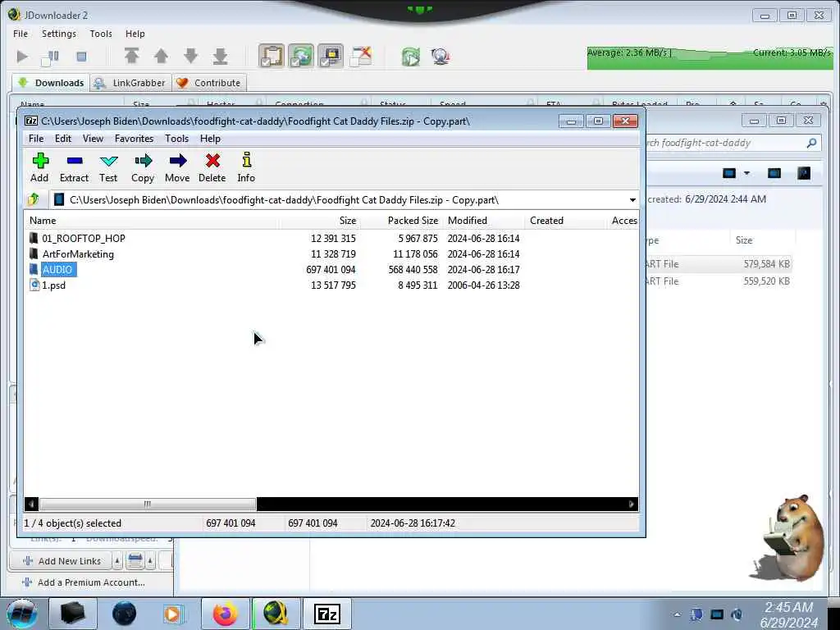Viewport: 840px width, 630px height.
Task: Open Windows Start menu
Action: click(x=21, y=614)
